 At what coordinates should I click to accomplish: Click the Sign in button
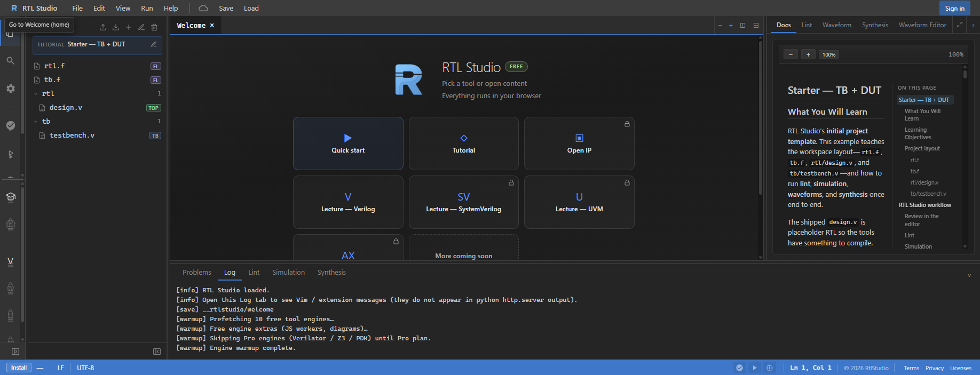[x=954, y=8]
